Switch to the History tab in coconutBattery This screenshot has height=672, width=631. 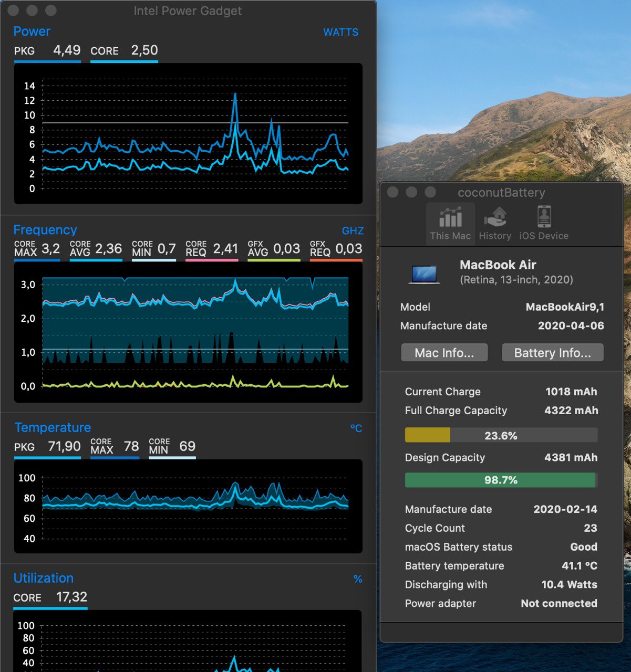click(495, 223)
